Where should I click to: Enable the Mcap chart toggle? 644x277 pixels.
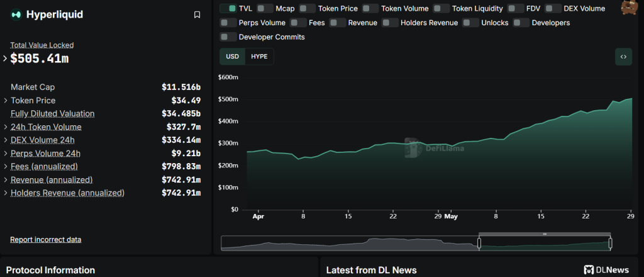click(x=265, y=8)
